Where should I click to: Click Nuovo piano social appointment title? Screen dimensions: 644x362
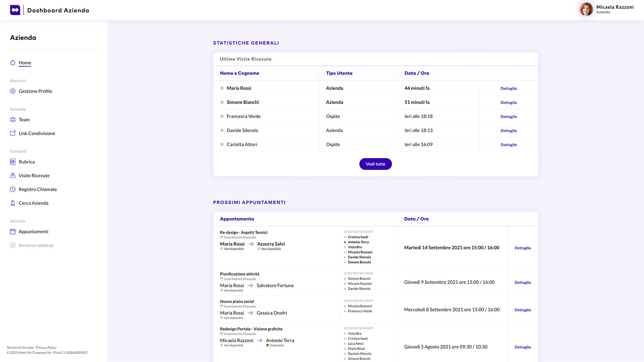tap(237, 301)
